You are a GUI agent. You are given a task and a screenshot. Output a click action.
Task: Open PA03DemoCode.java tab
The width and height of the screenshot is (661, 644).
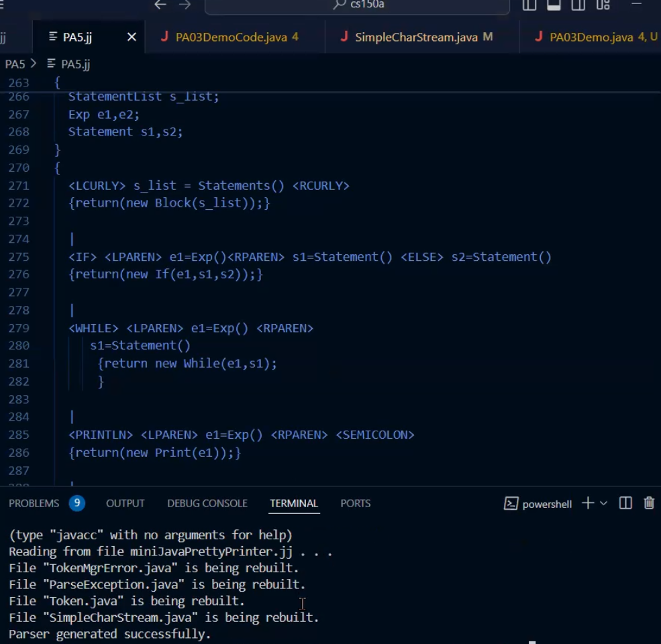[234, 37]
